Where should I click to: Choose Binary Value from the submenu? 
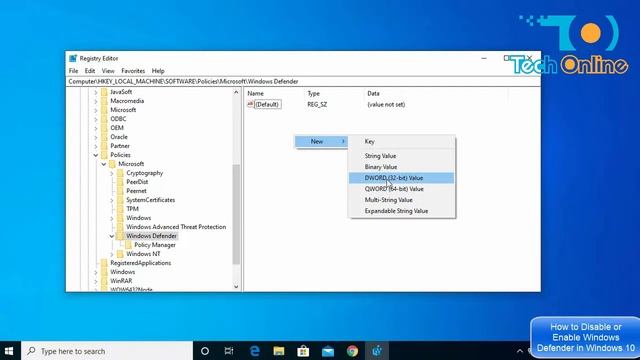coord(402,167)
